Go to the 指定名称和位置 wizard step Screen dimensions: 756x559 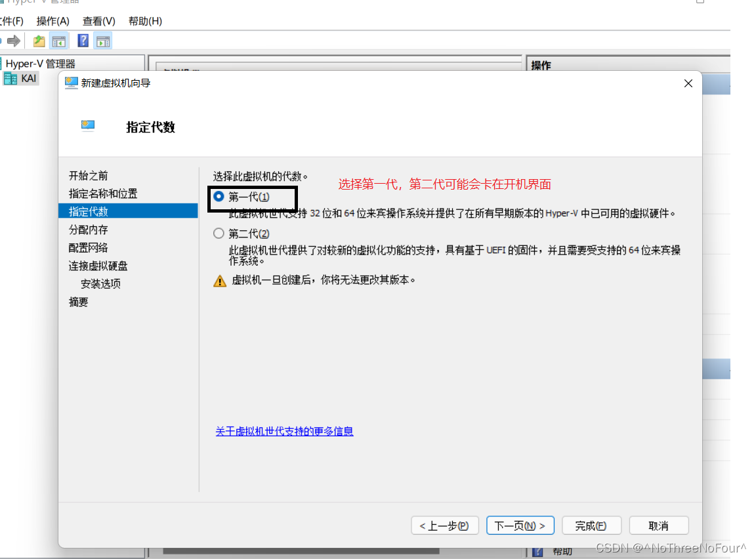(x=103, y=194)
